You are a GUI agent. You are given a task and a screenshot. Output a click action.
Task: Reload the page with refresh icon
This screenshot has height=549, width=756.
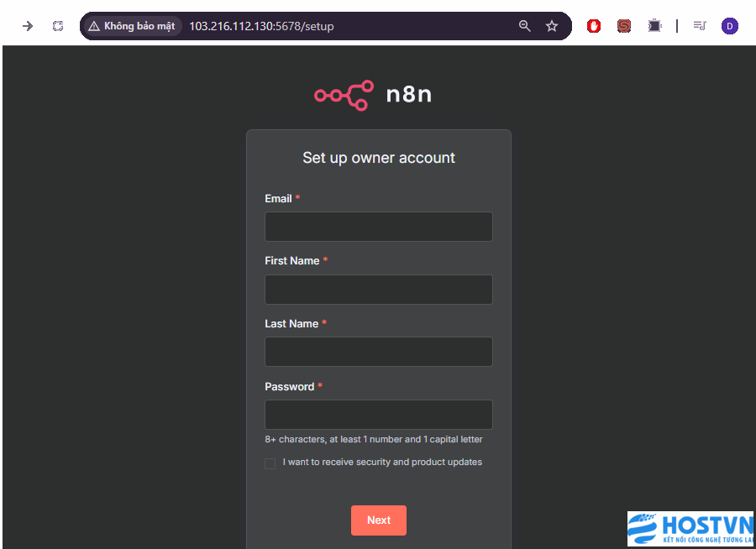(x=58, y=26)
